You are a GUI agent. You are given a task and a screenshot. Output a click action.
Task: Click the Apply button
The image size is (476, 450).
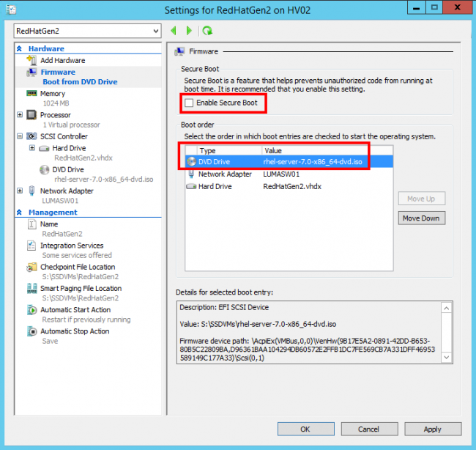[x=433, y=429]
